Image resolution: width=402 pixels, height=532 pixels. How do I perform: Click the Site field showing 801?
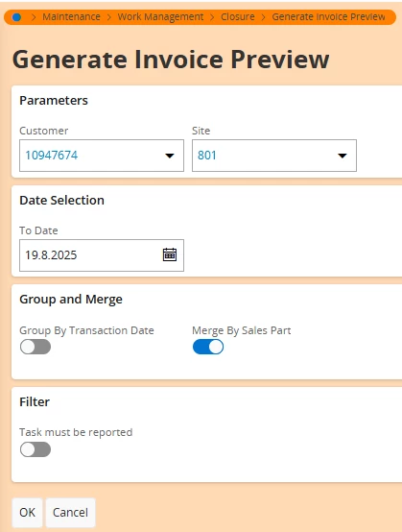(x=274, y=156)
